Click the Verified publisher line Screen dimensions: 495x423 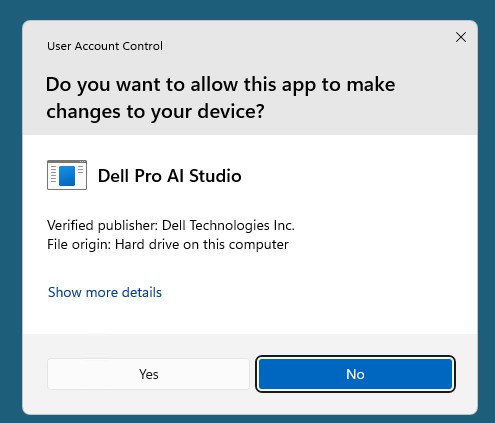click(171, 226)
